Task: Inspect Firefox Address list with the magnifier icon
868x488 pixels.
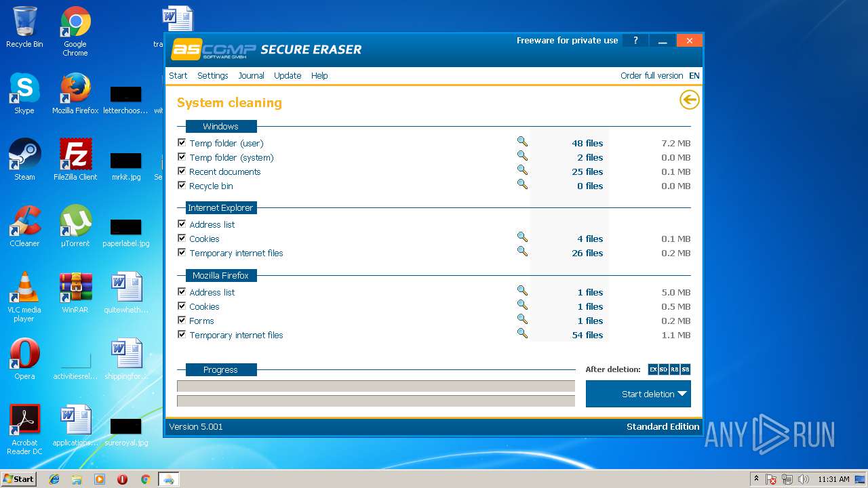Action: point(522,291)
